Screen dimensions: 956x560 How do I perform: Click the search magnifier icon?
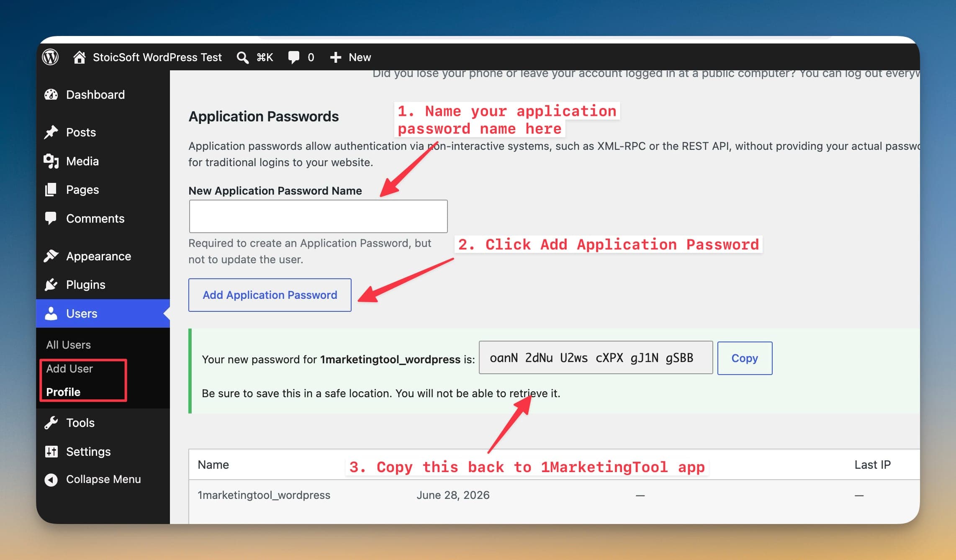[x=242, y=57]
